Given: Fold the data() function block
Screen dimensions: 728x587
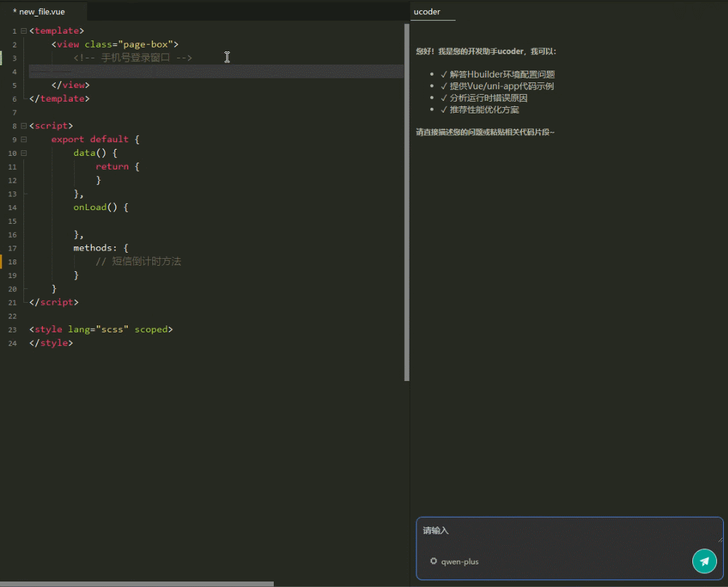Looking at the screenshot, I should (x=23, y=153).
